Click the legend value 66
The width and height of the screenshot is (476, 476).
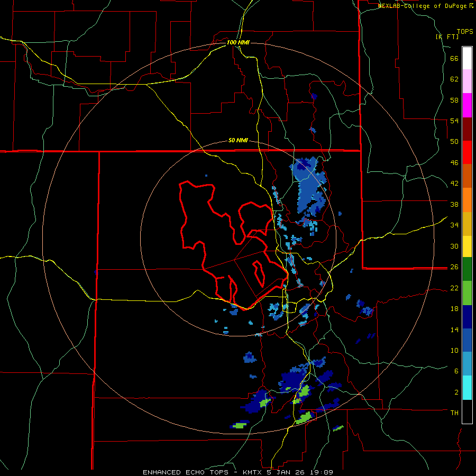pos(454,59)
